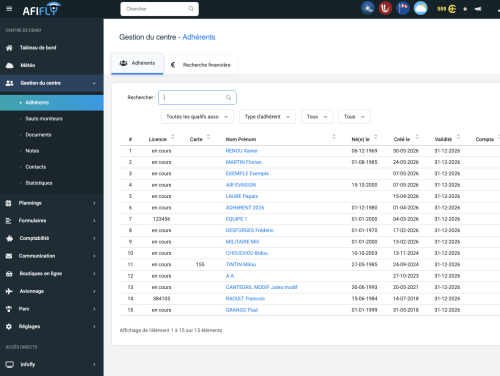Open the Type d'adhérent dropdown
500x376 pixels.
point(267,117)
